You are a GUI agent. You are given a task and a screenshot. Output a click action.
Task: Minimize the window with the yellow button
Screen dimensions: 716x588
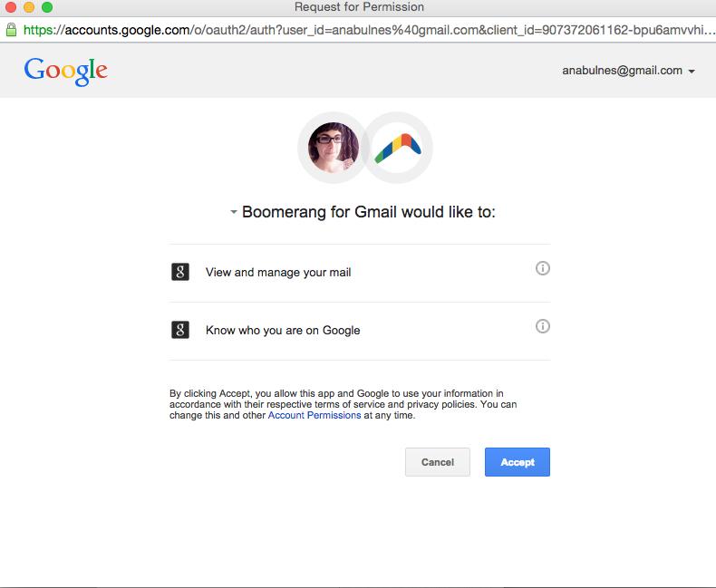tap(29, 7)
